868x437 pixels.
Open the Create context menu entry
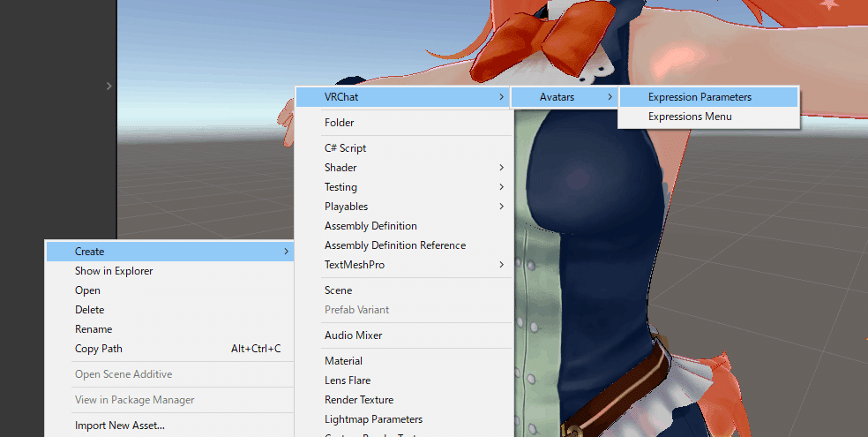point(169,252)
